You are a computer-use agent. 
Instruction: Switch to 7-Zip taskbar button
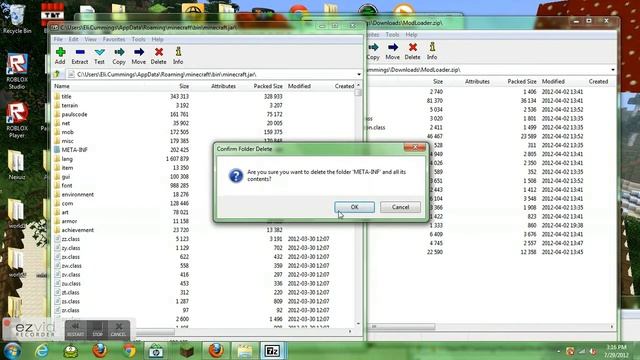[272, 351]
